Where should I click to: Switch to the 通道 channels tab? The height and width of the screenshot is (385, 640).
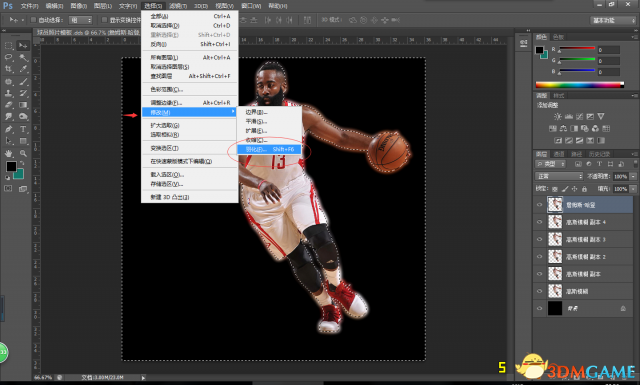pyautogui.click(x=559, y=154)
